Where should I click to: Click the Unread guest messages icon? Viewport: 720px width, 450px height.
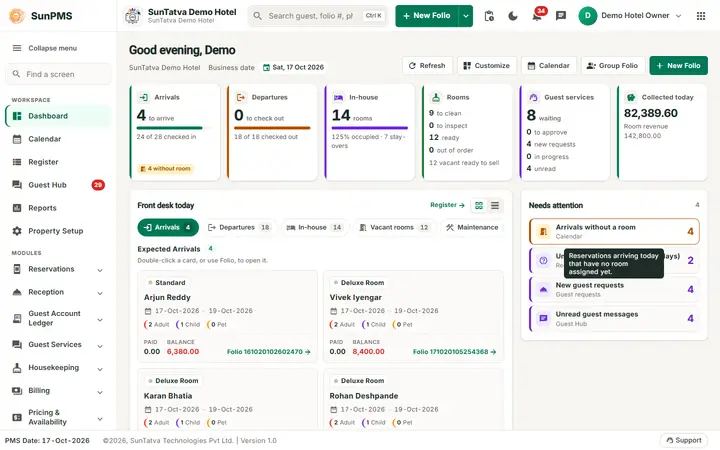click(543, 319)
